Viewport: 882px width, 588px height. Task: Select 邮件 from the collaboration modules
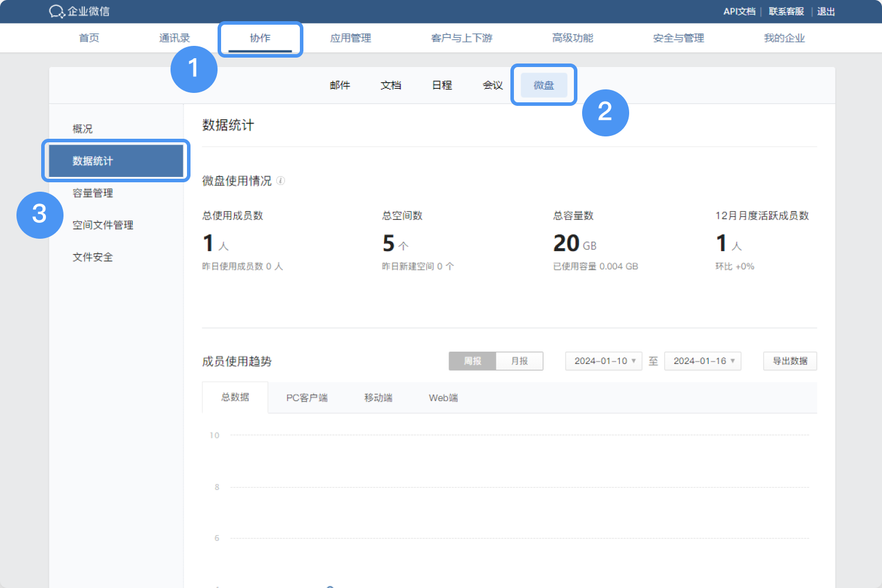pyautogui.click(x=340, y=85)
